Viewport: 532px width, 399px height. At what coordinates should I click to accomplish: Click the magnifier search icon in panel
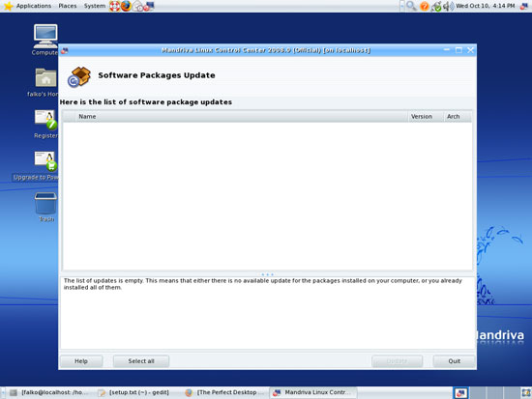click(411, 6)
